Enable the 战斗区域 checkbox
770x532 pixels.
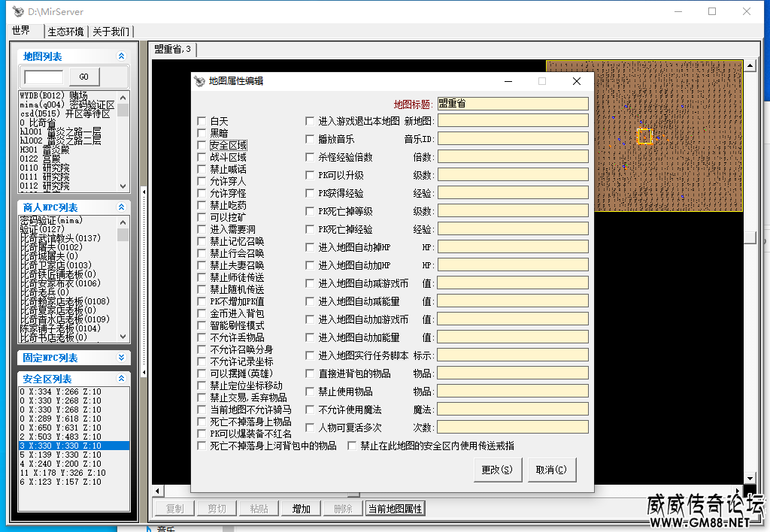coord(202,157)
